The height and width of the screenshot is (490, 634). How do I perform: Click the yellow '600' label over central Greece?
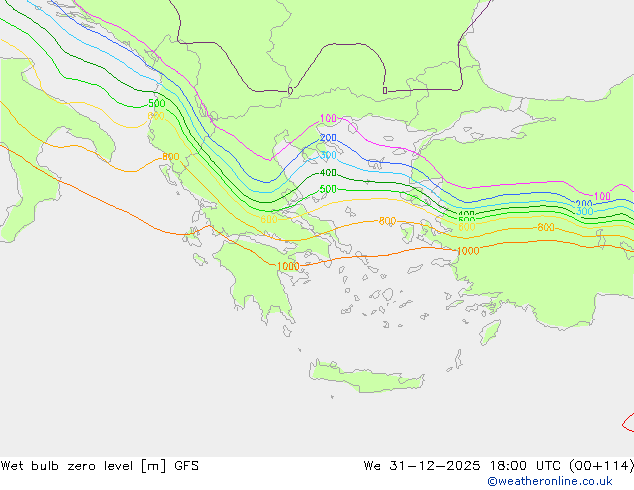pos(268,219)
